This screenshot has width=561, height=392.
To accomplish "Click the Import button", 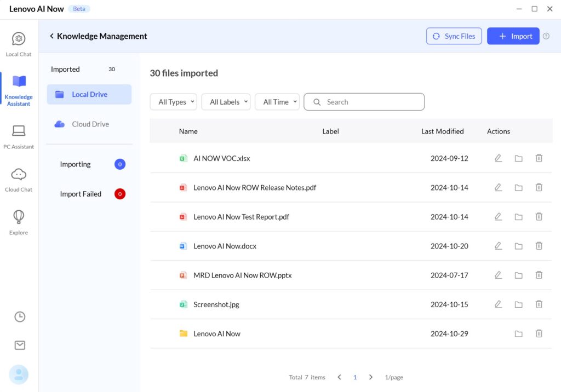I will tap(513, 36).
